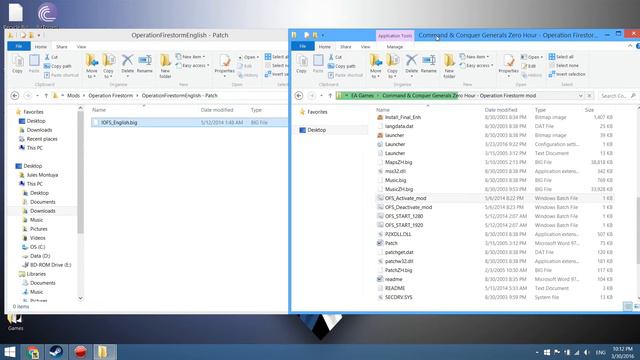Click Select all in the Generals window

[561, 57]
